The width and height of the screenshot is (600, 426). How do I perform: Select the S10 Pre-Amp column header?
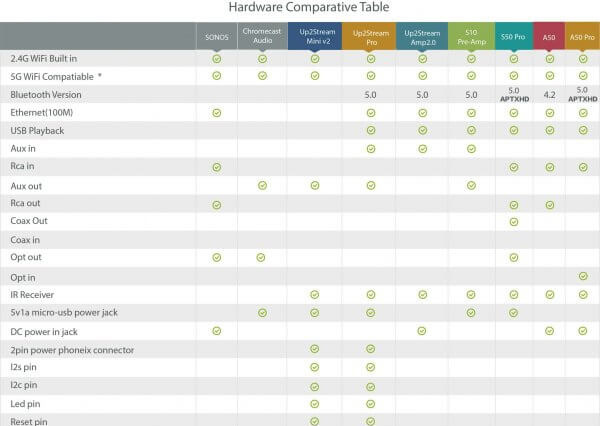(x=470, y=35)
